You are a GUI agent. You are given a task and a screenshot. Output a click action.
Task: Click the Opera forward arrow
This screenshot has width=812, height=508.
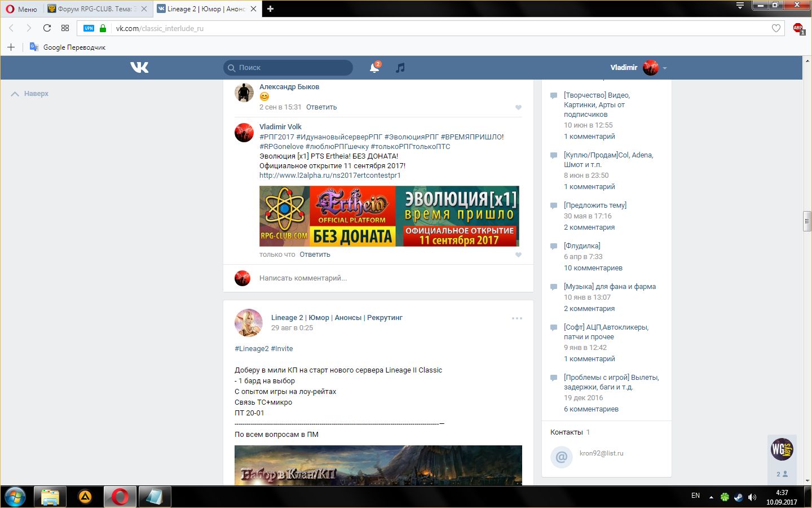[29, 28]
